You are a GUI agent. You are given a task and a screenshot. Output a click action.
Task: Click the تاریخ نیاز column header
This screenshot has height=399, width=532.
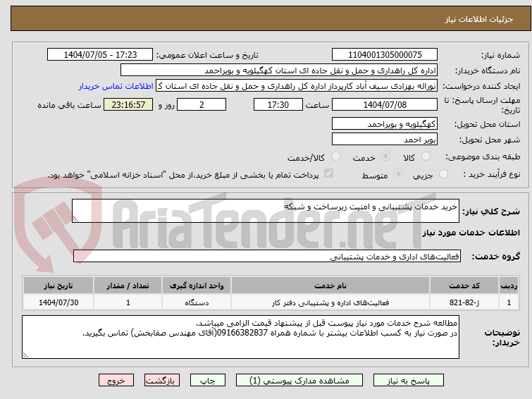coord(58,286)
